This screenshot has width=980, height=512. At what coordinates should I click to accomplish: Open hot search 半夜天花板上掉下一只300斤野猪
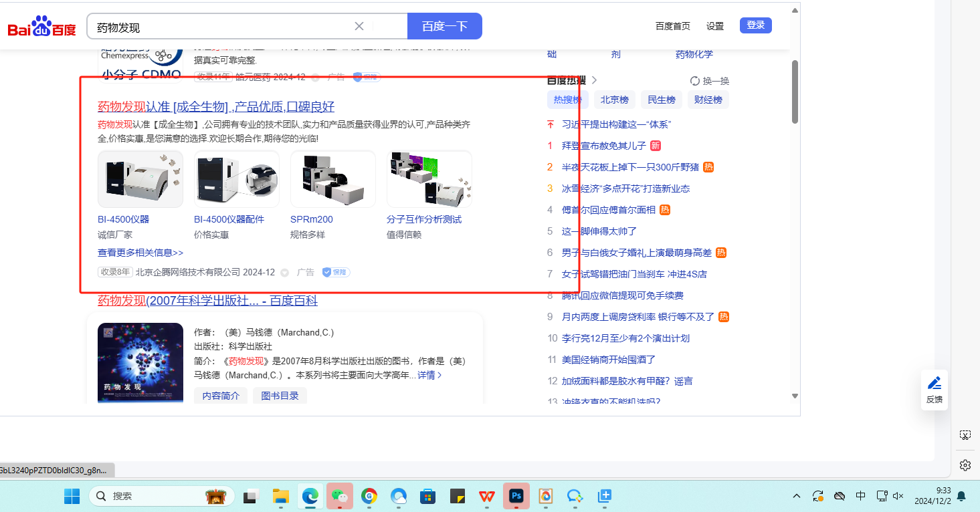(631, 167)
